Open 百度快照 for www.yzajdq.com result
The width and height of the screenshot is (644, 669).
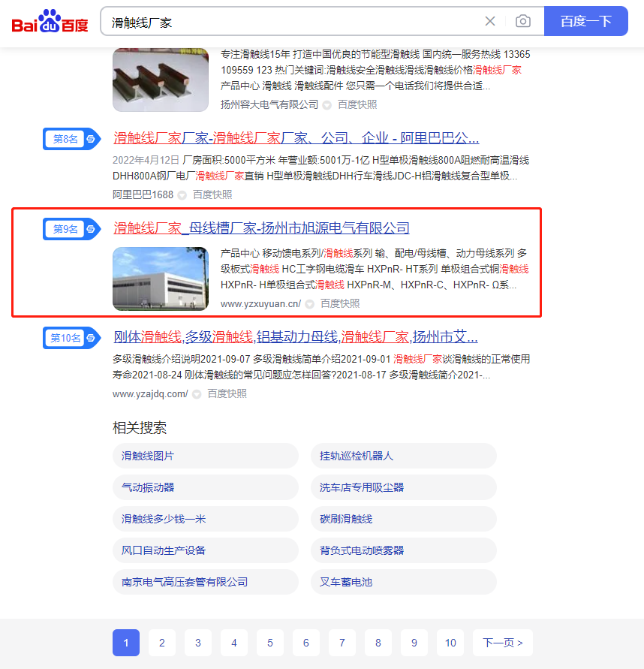click(x=227, y=393)
